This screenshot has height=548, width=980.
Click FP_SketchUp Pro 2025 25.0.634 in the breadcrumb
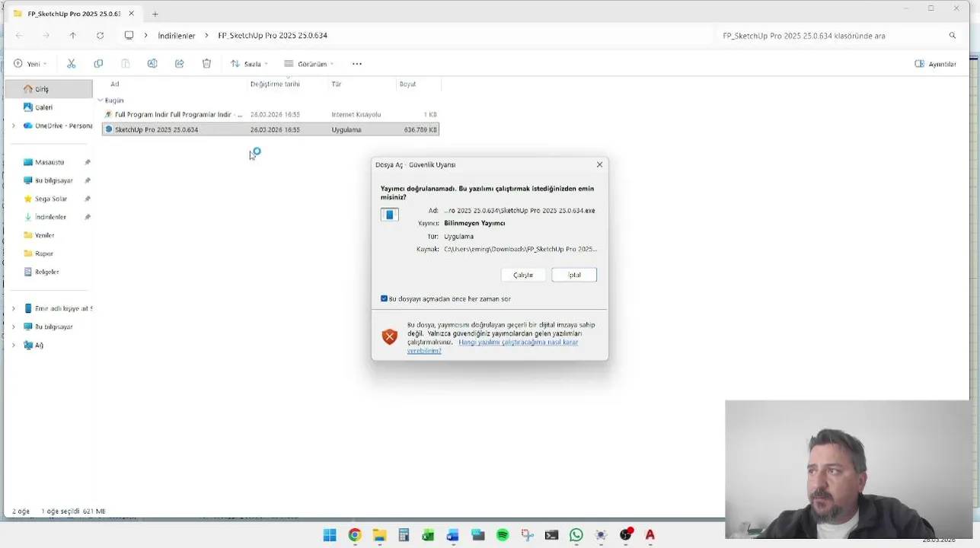point(273,36)
